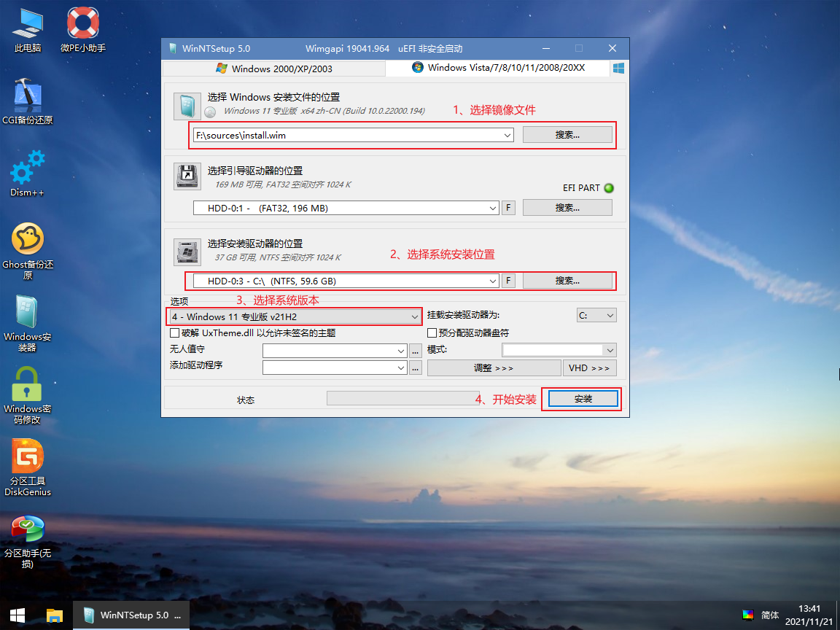The width and height of the screenshot is (840, 630).
Task: Click the text 37 GB 可用, NTFS 空间对齐 1024 K
Action: (x=278, y=257)
